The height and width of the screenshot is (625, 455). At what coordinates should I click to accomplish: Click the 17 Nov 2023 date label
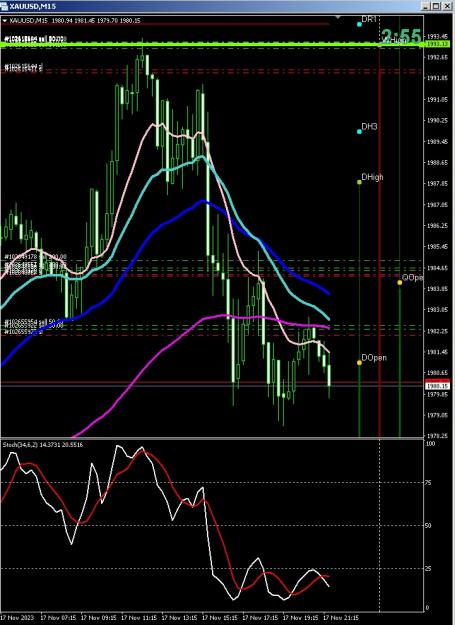click(x=17, y=618)
